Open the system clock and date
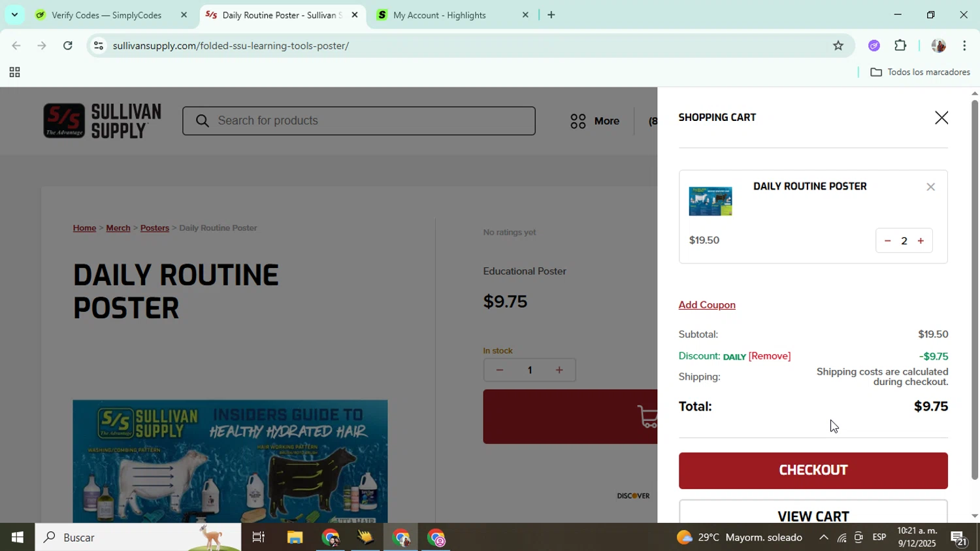Image resolution: width=980 pixels, height=551 pixels. pos(916,537)
